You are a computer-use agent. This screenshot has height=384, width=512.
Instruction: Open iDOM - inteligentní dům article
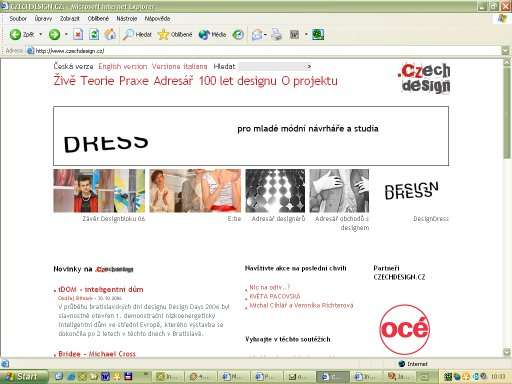pyautogui.click(x=101, y=289)
